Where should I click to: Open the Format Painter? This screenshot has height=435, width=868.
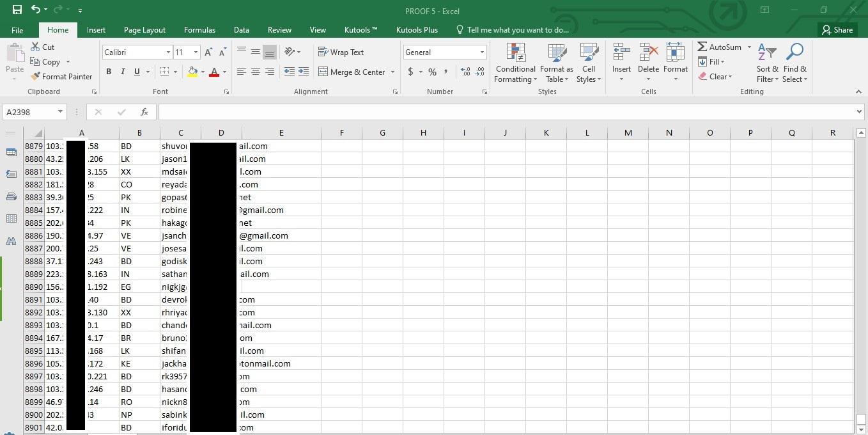[61, 76]
